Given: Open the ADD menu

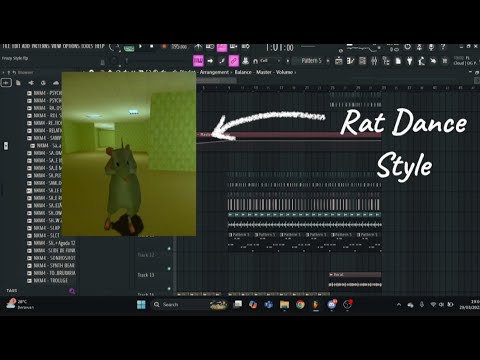Looking at the screenshot, I should click(x=26, y=46).
